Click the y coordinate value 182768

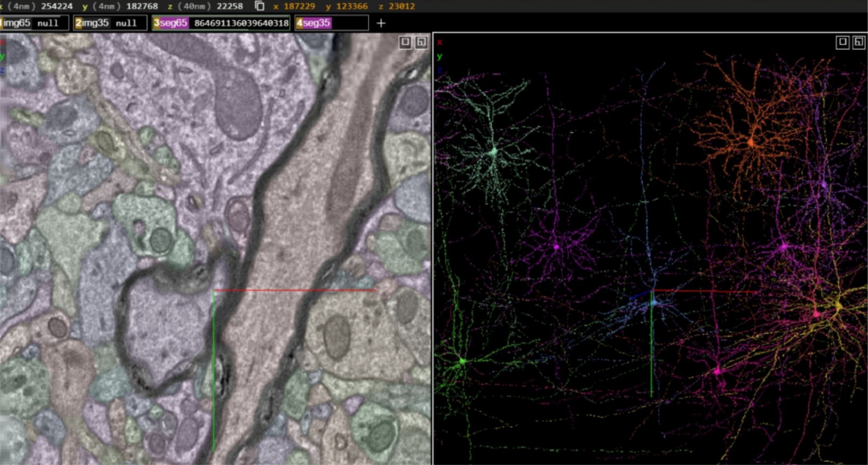click(x=142, y=6)
